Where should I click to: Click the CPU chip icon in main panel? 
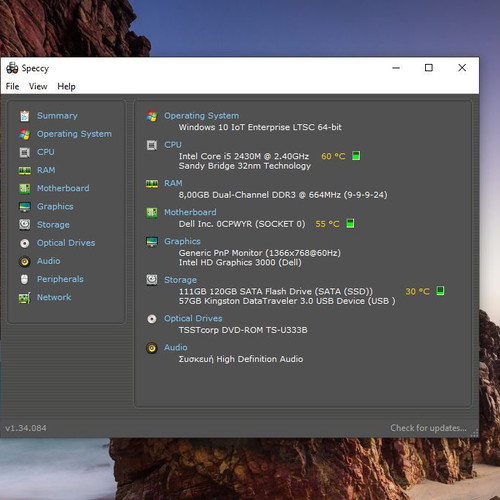[152, 145]
